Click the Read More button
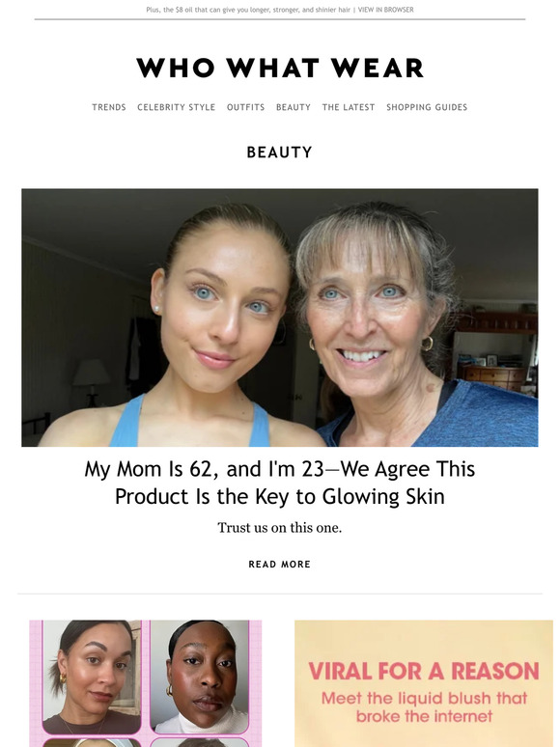 coord(280,565)
